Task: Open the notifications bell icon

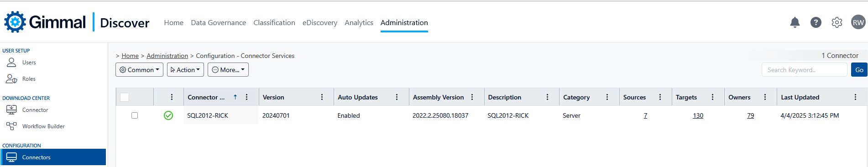Action: (x=795, y=22)
